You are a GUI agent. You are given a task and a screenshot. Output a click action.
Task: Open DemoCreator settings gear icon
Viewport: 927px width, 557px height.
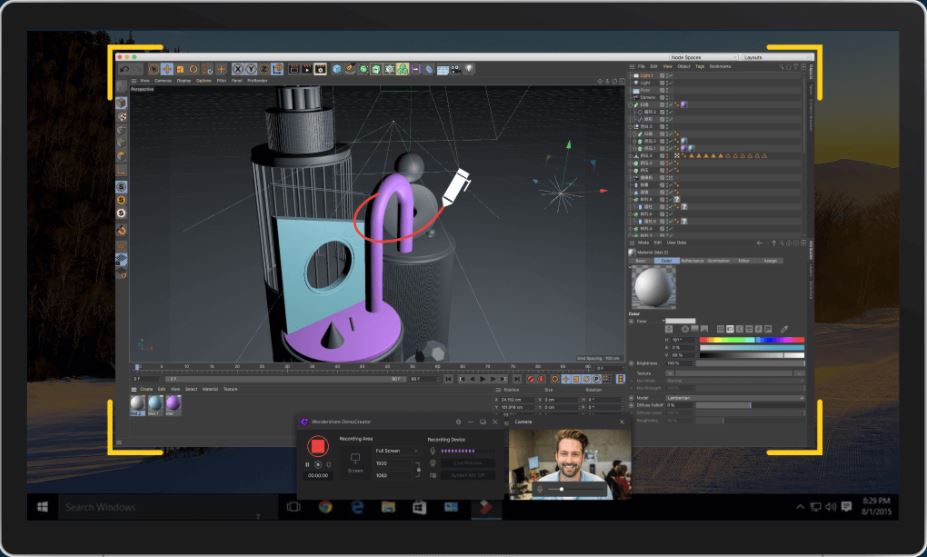[458, 422]
